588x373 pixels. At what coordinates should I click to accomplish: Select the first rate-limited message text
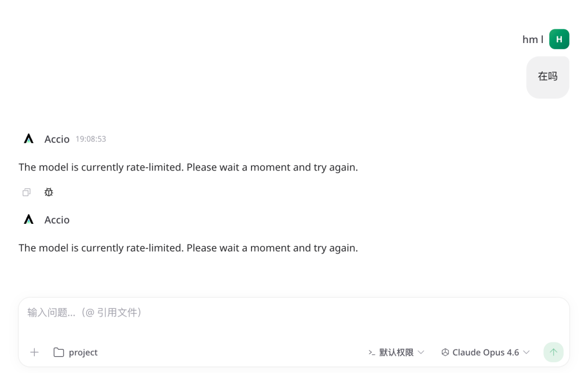(188, 167)
